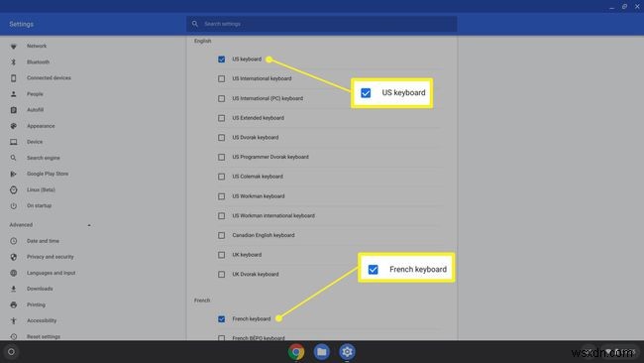The height and width of the screenshot is (363, 644).
Task: Click the US keyboard label text
Action: pos(247,60)
